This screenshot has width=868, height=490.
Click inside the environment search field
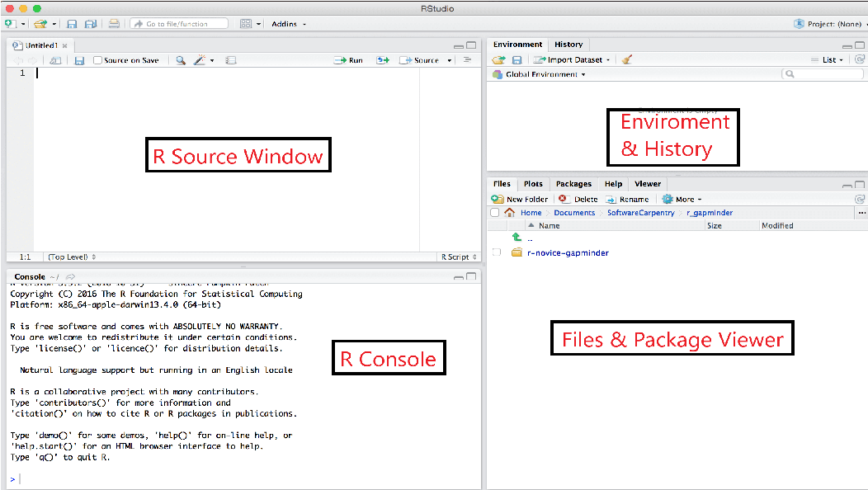[823, 73]
